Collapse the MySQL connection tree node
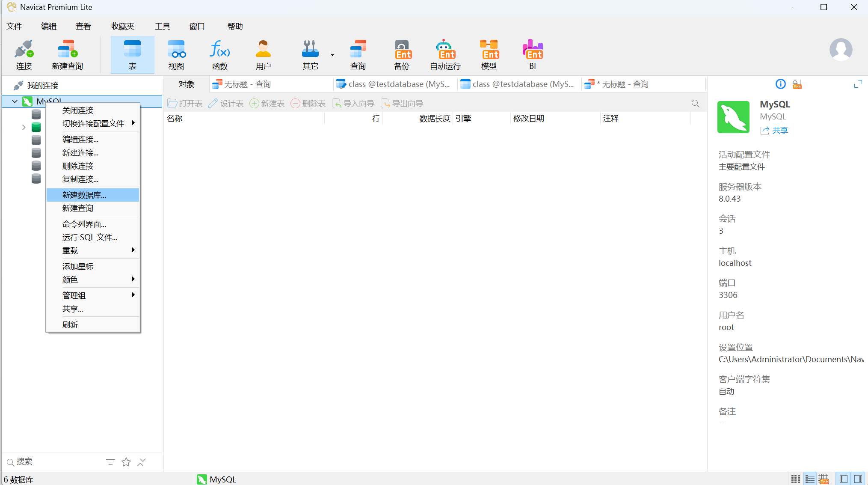The height and width of the screenshot is (485, 868). click(x=15, y=101)
